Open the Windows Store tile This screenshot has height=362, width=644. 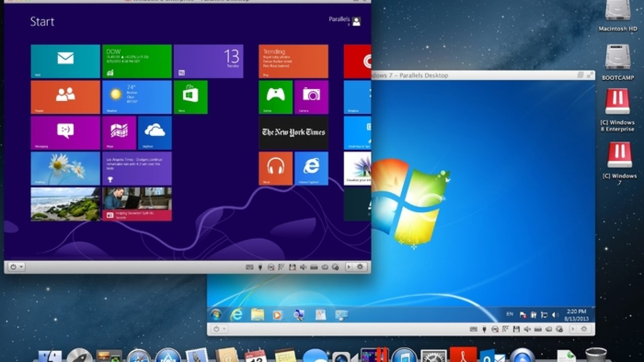(x=191, y=97)
